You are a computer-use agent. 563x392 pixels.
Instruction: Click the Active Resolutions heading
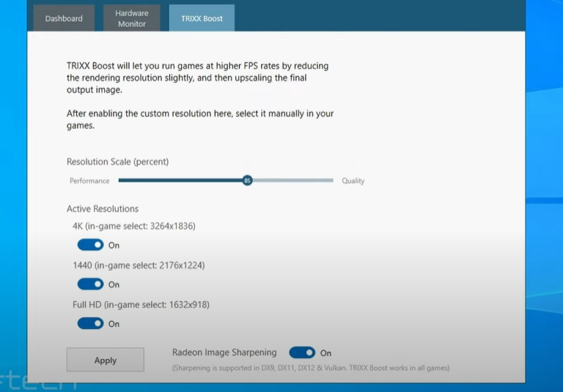(x=103, y=209)
